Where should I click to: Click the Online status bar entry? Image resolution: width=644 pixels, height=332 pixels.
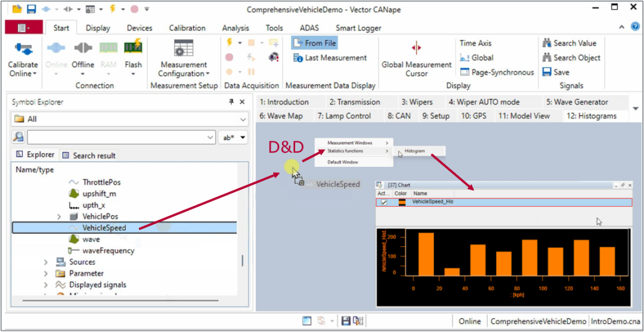469,321
